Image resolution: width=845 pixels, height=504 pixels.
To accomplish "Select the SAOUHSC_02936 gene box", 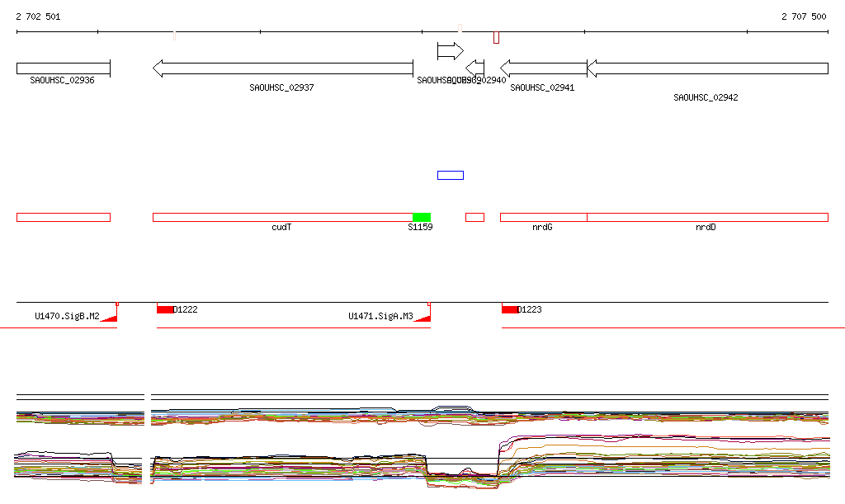I will (63, 68).
